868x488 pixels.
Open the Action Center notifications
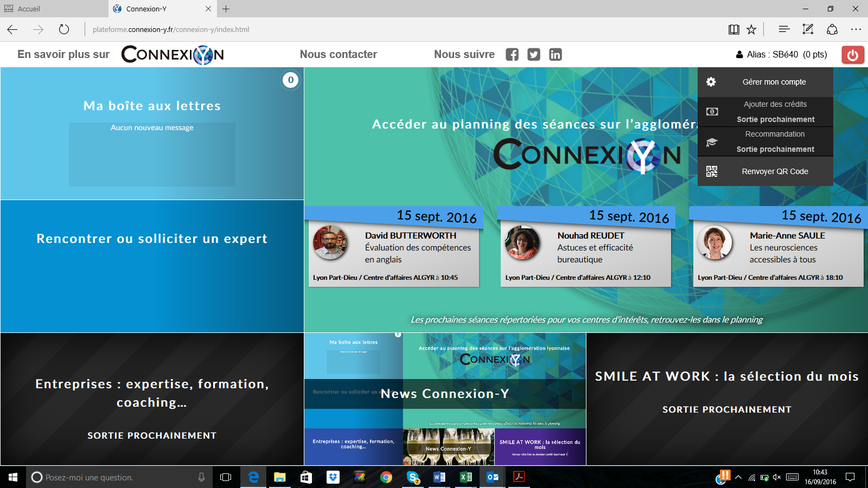pyautogui.click(x=850, y=477)
